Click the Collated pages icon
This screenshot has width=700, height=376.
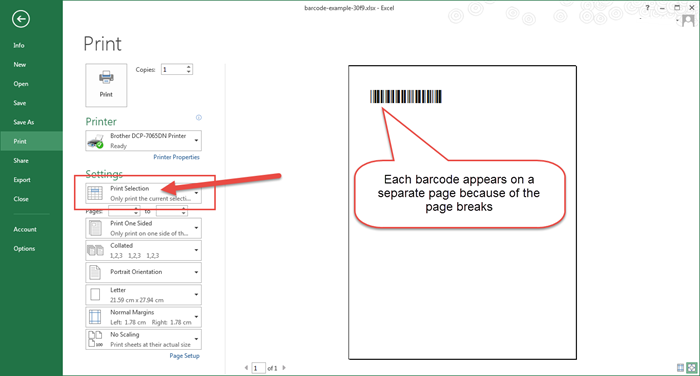pos(95,251)
